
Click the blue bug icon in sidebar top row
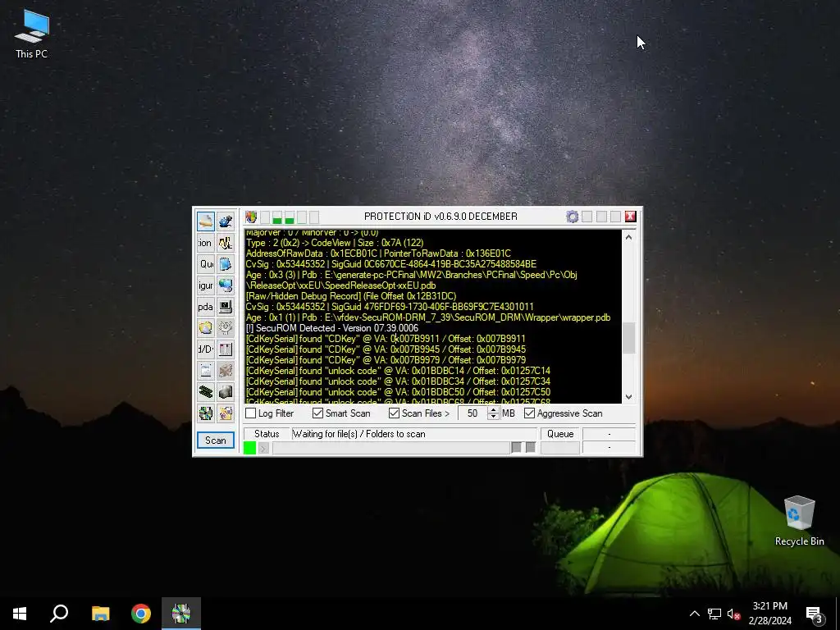pyautogui.click(x=226, y=221)
